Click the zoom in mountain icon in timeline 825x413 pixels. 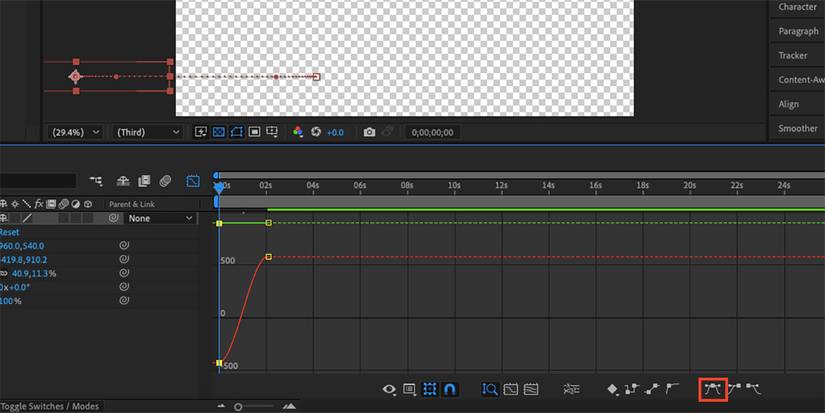coord(289,406)
